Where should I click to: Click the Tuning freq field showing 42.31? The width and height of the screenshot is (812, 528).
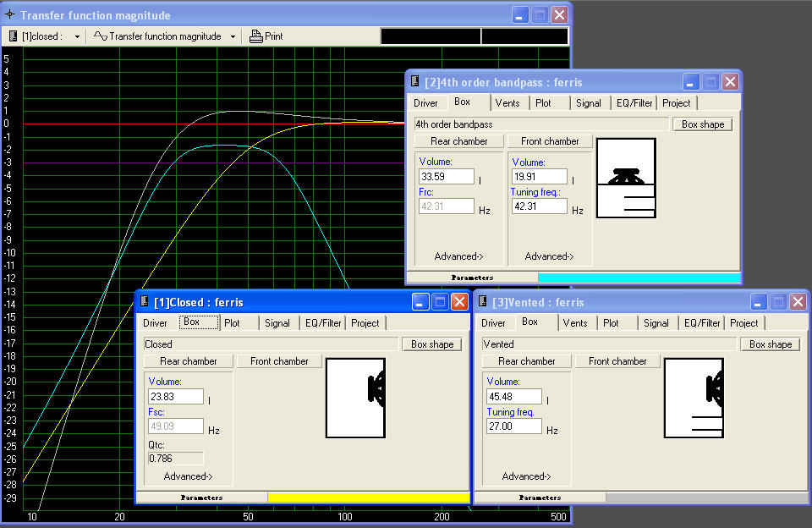(x=539, y=206)
